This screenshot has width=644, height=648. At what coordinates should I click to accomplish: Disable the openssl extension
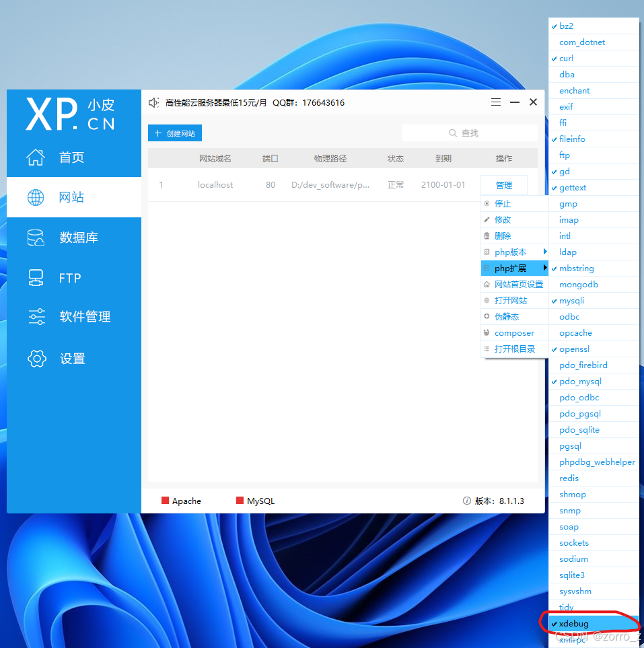[594, 349]
